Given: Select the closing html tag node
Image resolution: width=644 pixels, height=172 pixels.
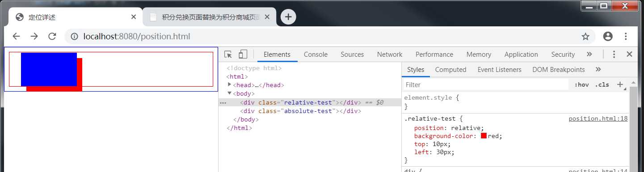Looking at the screenshot, I should (x=240, y=128).
